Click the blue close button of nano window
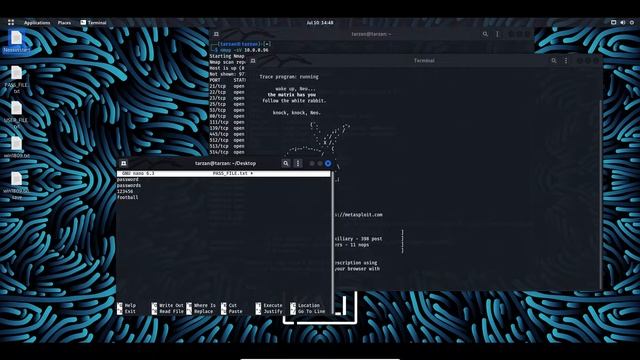The image size is (640, 360). coord(328,163)
